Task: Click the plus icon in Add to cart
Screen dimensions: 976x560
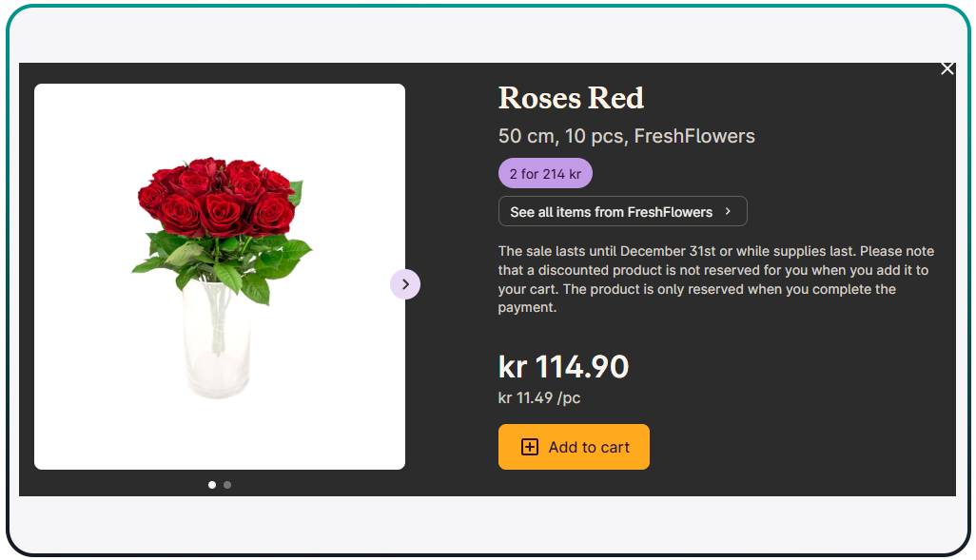Action: [x=530, y=447]
